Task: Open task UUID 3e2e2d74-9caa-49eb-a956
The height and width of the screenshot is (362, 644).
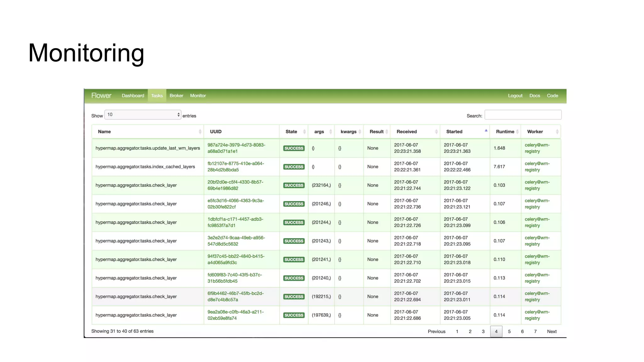Action: point(236,241)
